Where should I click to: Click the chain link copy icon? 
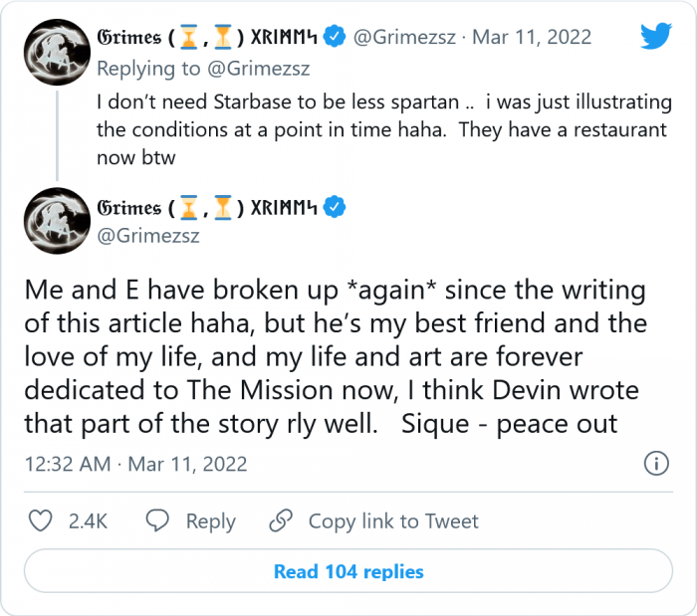click(x=282, y=520)
